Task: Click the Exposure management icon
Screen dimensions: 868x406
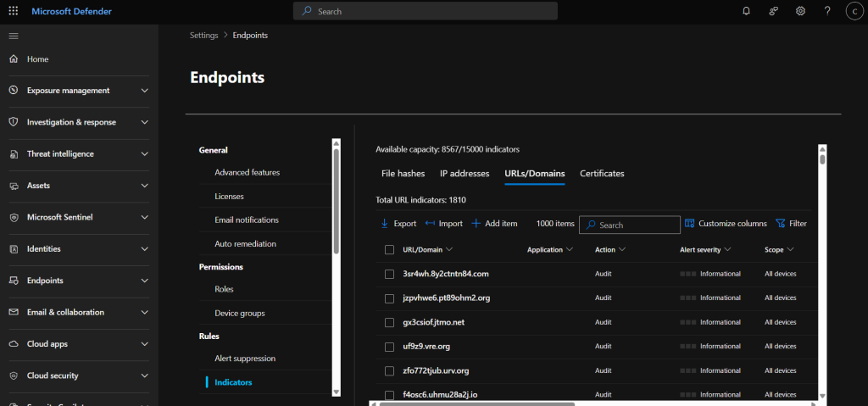Action: [x=14, y=91]
